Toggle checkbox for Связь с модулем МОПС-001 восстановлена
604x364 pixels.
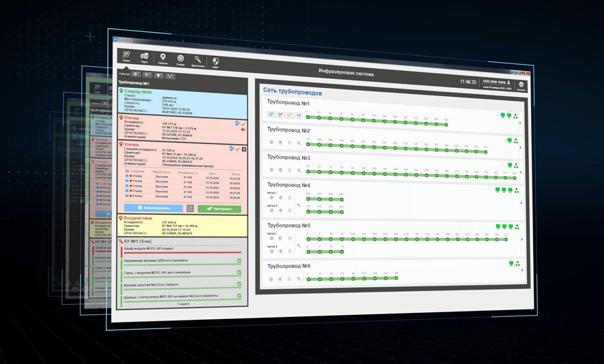239,273
